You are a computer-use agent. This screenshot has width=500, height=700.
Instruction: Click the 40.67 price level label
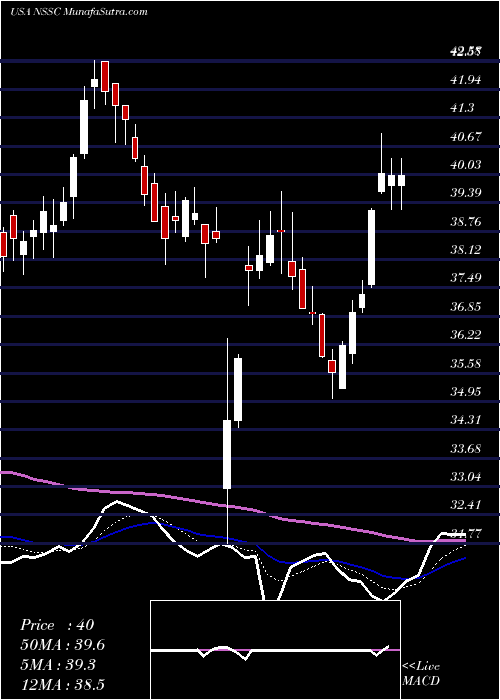[466, 137]
